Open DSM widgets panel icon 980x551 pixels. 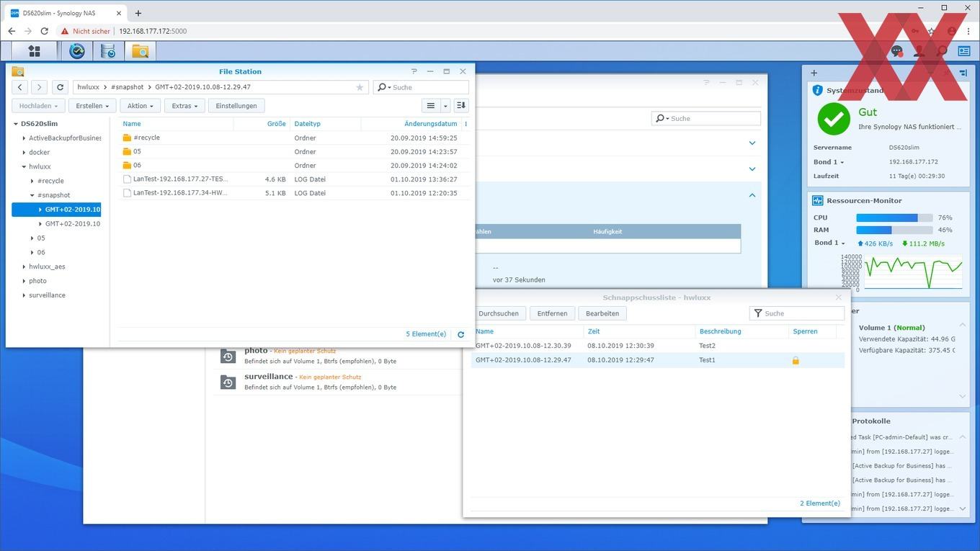pyautogui.click(x=964, y=51)
